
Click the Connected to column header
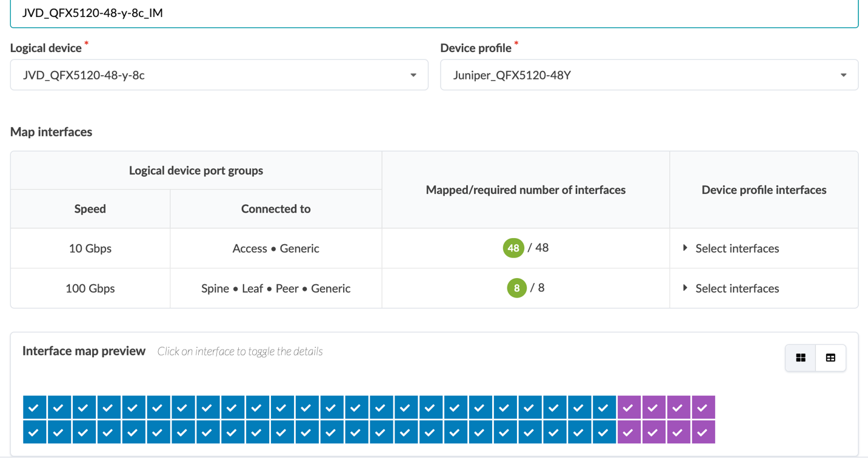tap(276, 208)
